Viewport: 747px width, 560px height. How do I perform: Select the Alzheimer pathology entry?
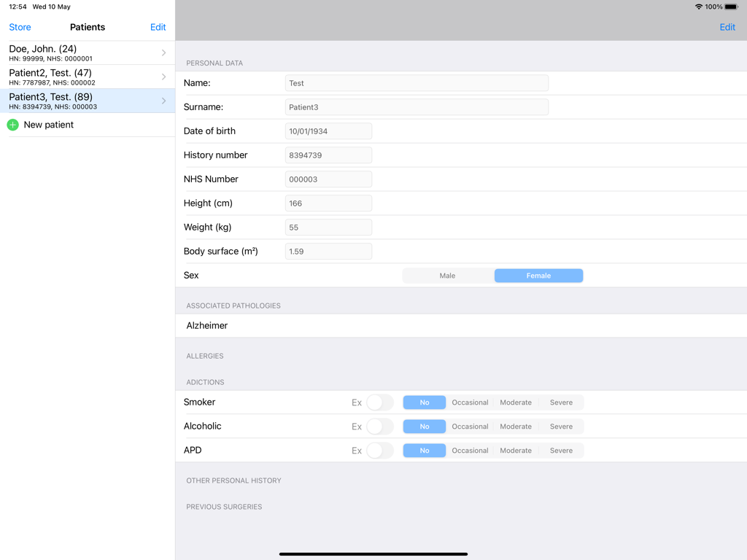click(x=461, y=326)
